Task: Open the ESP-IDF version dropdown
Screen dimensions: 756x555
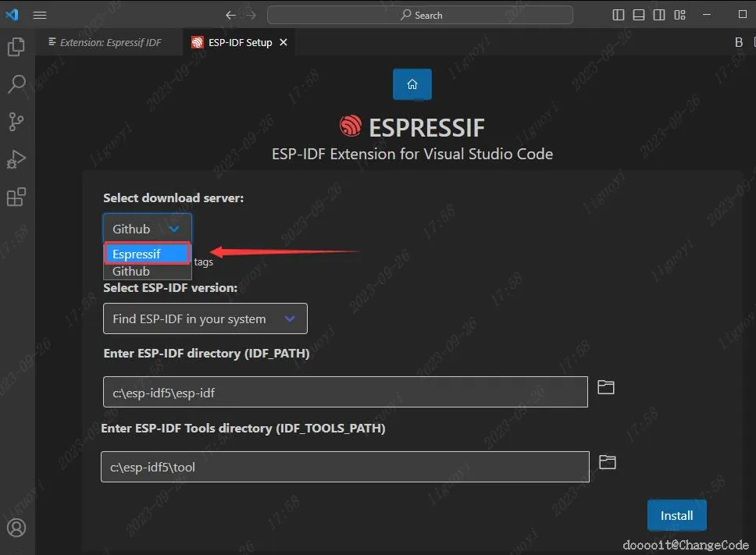Action: point(205,318)
